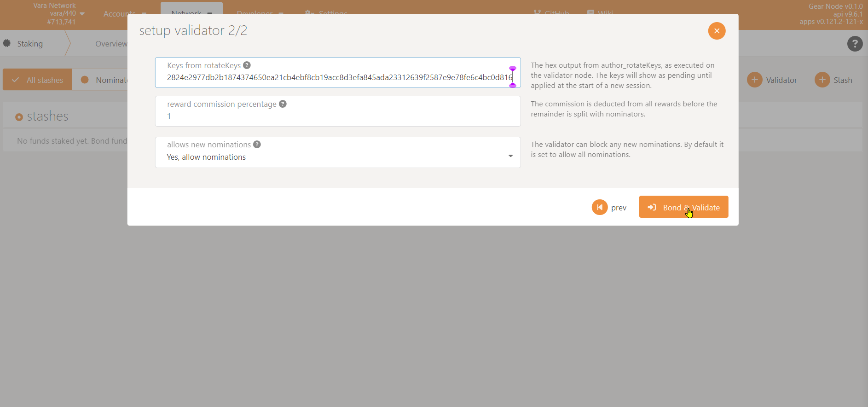
Task: Open help icon for allows new nominations
Action: point(257,145)
